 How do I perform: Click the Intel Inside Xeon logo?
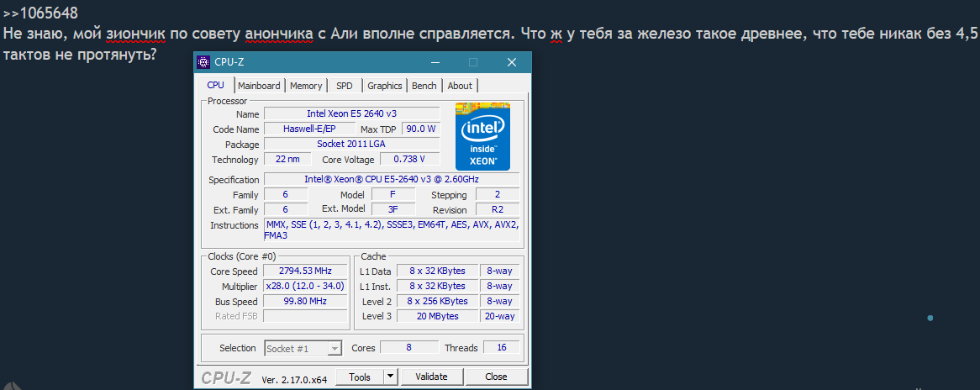tap(482, 135)
